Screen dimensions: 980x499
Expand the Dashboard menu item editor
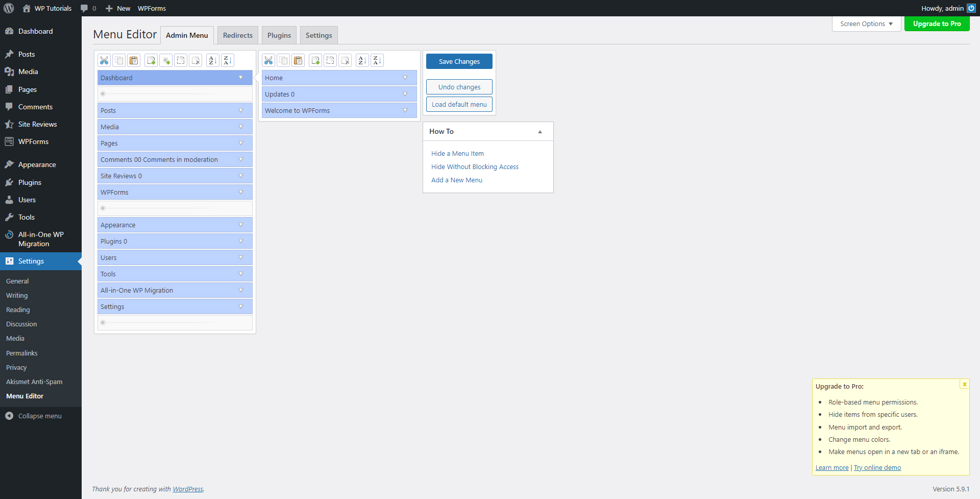pyautogui.click(x=241, y=78)
